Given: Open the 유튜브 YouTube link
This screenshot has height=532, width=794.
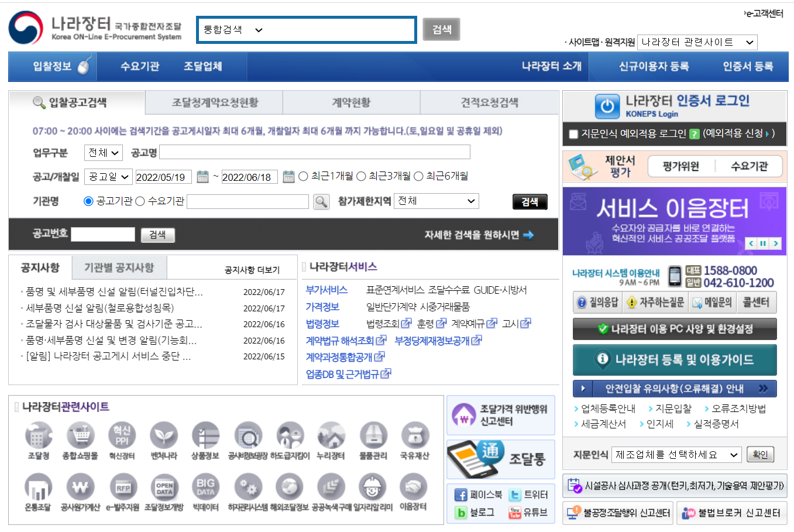Looking at the screenshot, I should point(528,513).
